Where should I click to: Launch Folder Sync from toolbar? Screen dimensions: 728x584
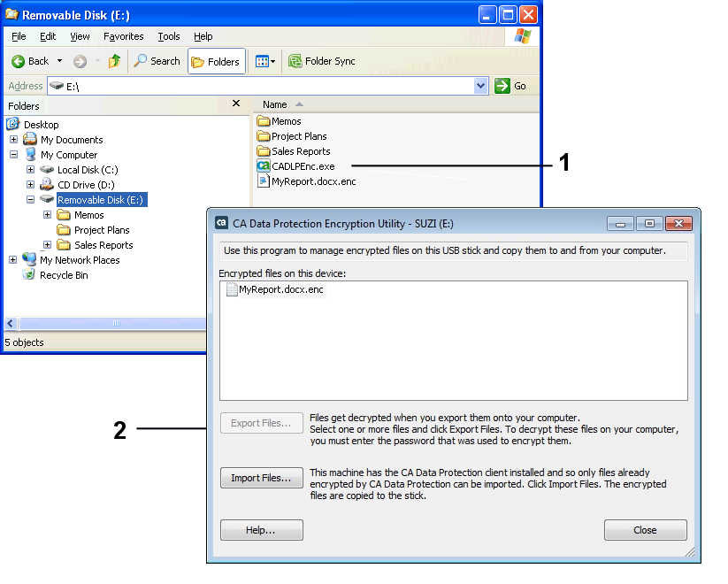click(322, 61)
